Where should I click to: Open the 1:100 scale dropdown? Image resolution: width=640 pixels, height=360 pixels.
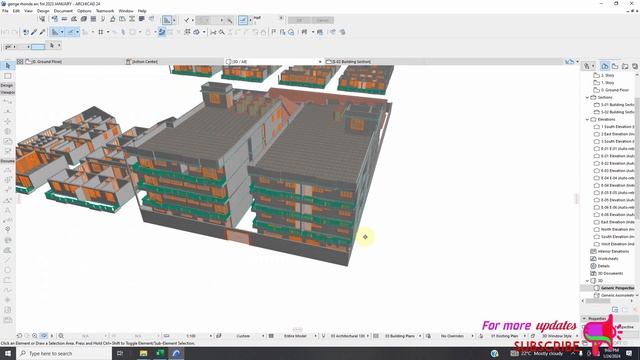[x=211, y=336]
